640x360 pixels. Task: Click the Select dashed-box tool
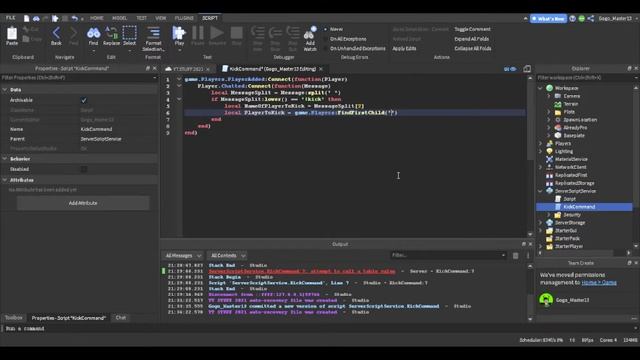[129, 33]
